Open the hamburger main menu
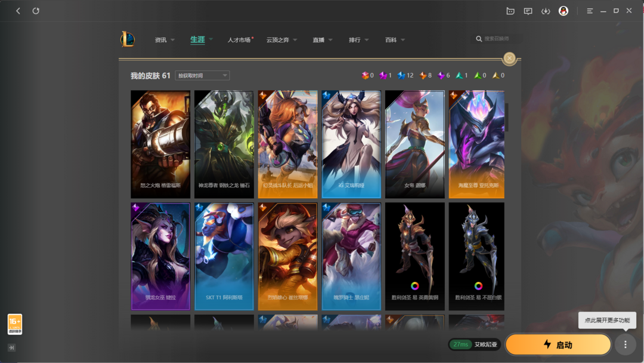This screenshot has height=363, width=644. (x=590, y=11)
